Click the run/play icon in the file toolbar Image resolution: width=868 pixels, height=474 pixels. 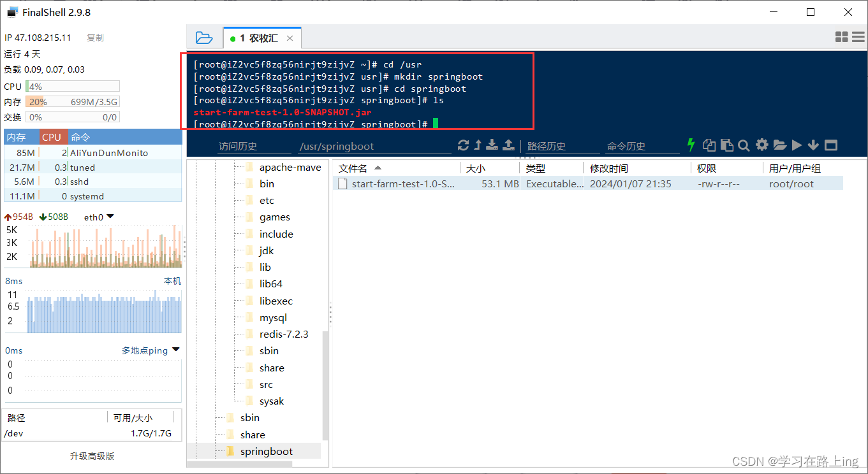tap(797, 145)
